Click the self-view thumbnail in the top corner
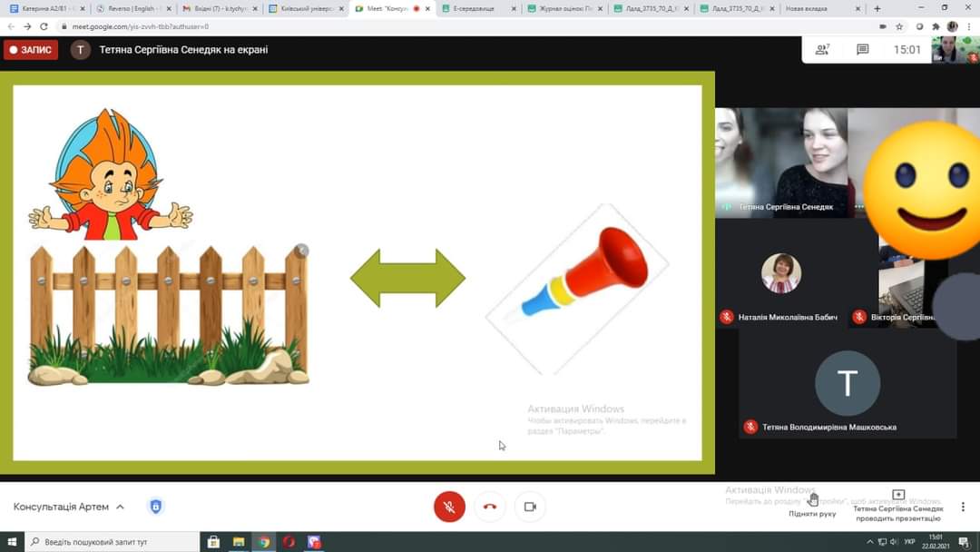The image size is (980, 552). pyautogui.click(x=955, y=49)
